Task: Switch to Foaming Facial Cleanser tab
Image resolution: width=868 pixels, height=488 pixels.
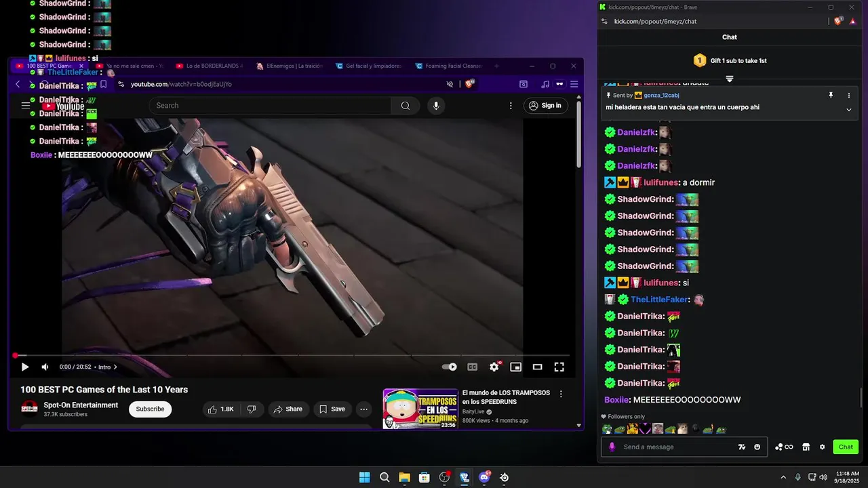Action: click(449, 66)
